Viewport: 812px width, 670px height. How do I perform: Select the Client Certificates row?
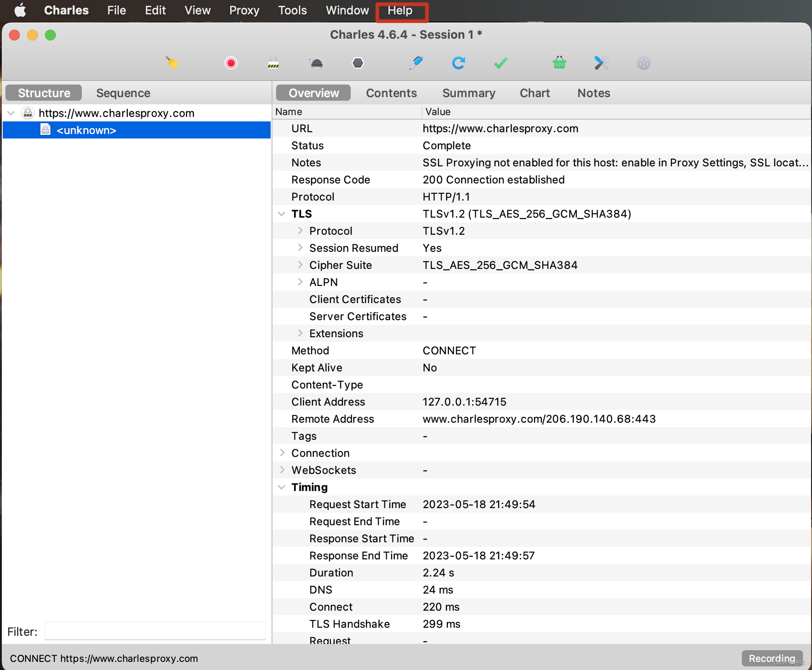click(542, 299)
